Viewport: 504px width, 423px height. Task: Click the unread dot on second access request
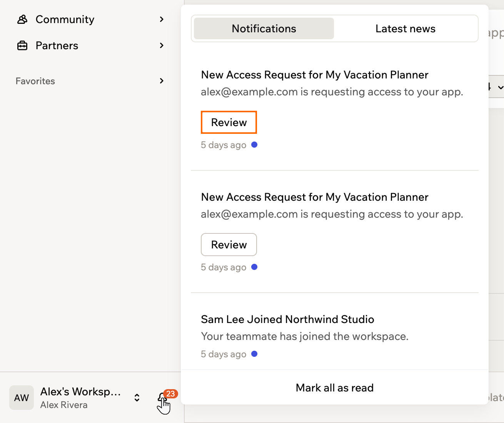(x=254, y=267)
